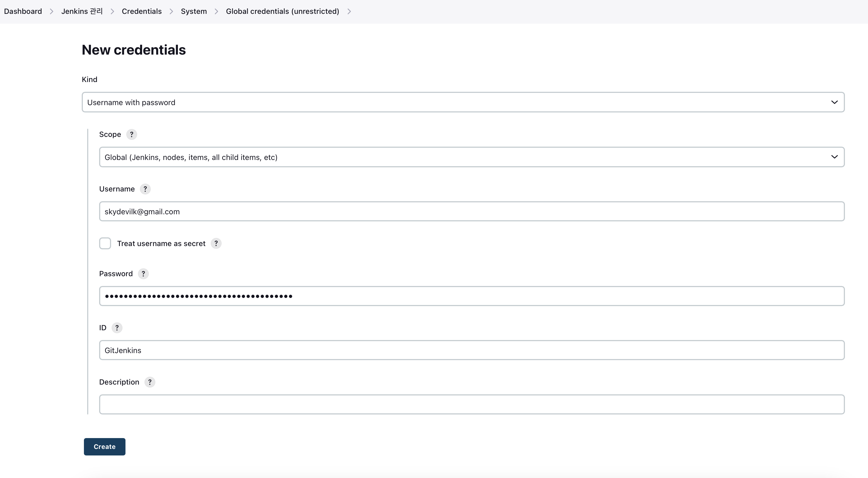The height and width of the screenshot is (478, 868).
Task: Open help for Treat username as secret
Action: coord(216,243)
